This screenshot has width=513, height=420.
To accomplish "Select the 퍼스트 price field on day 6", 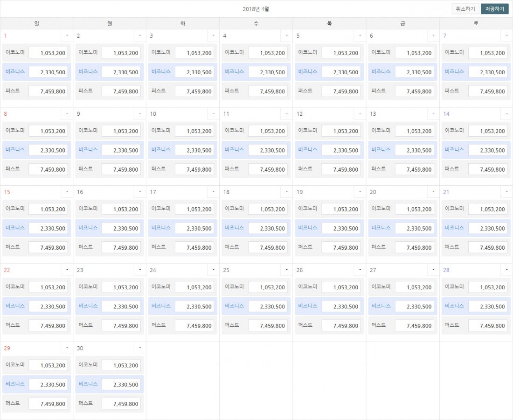I will (x=415, y=91).
